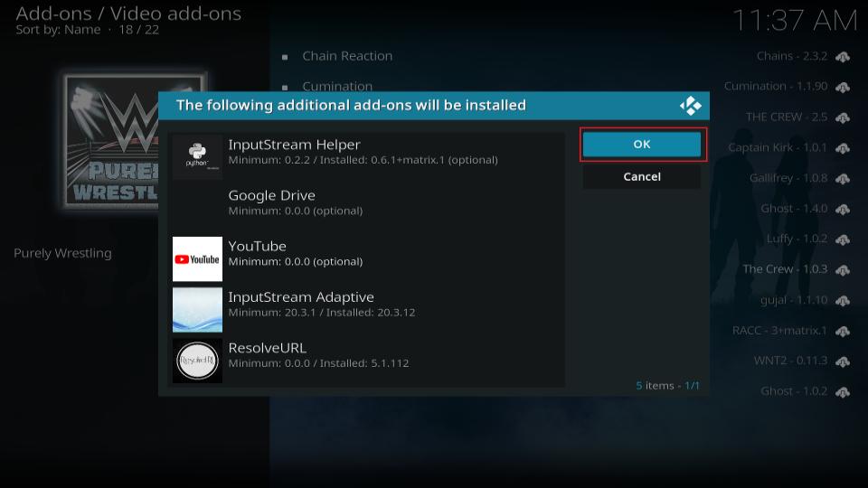The width and height of the screenshot is (868, 488).
Task: Confirm with the OK button
Action: tap(642, 145)
